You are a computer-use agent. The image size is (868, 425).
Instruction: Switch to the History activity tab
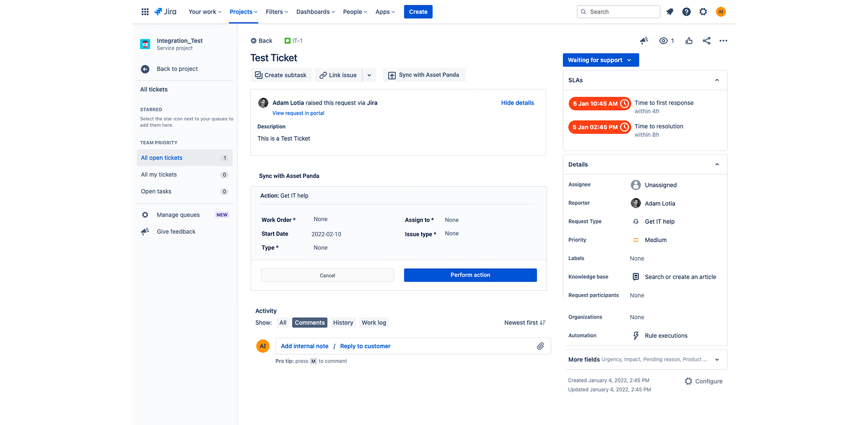tap(343, 323)
